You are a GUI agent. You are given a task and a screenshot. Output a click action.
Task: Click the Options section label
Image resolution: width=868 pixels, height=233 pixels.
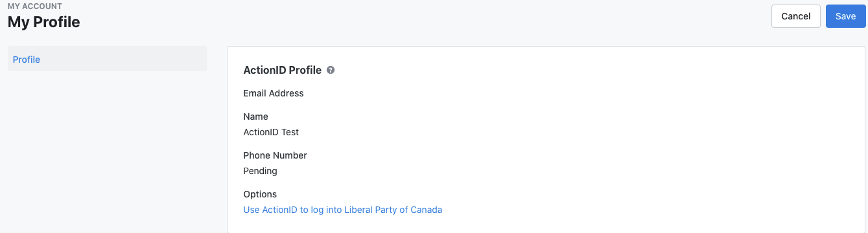[x=260, y=194]
